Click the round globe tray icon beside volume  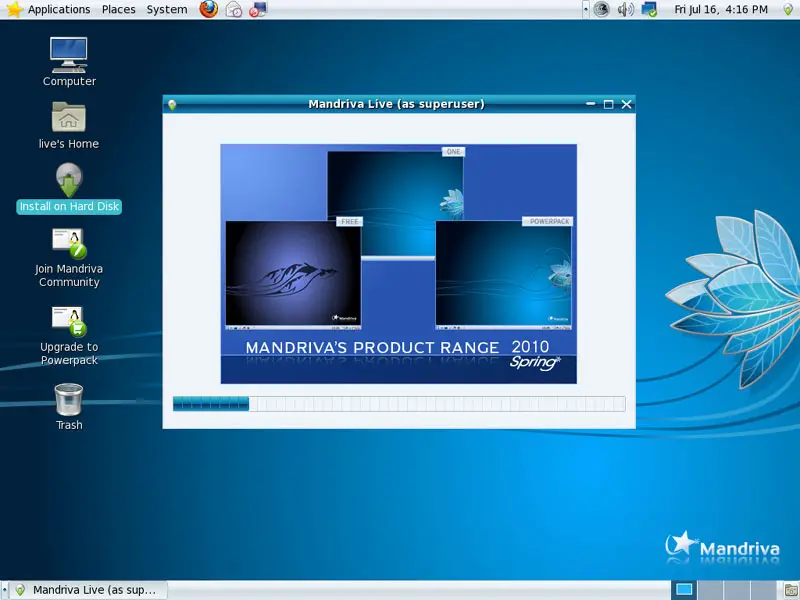click(x=602, y=9)
